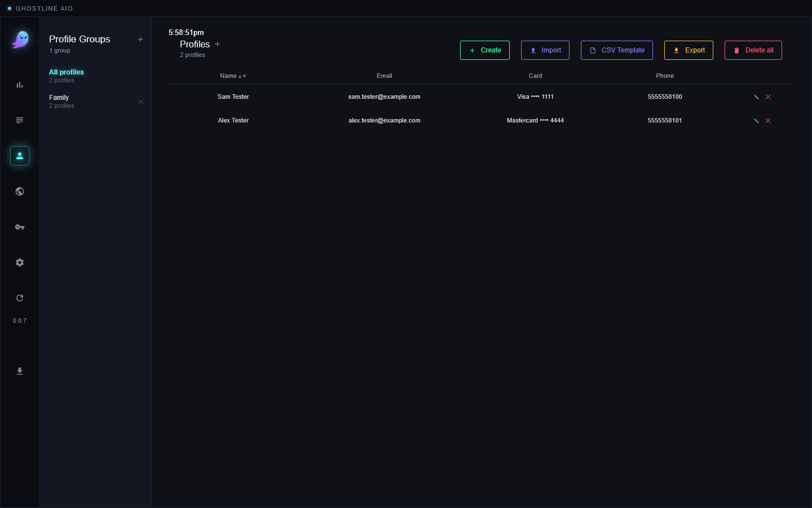Delete the Alex Tester profile

click(x=768, y=121)
